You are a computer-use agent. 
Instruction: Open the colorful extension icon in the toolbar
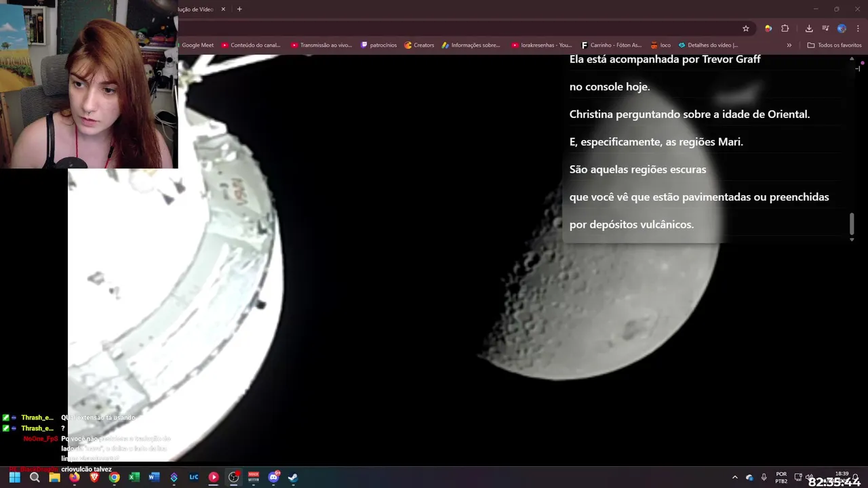pyautogui.click(x=768, y=28)
